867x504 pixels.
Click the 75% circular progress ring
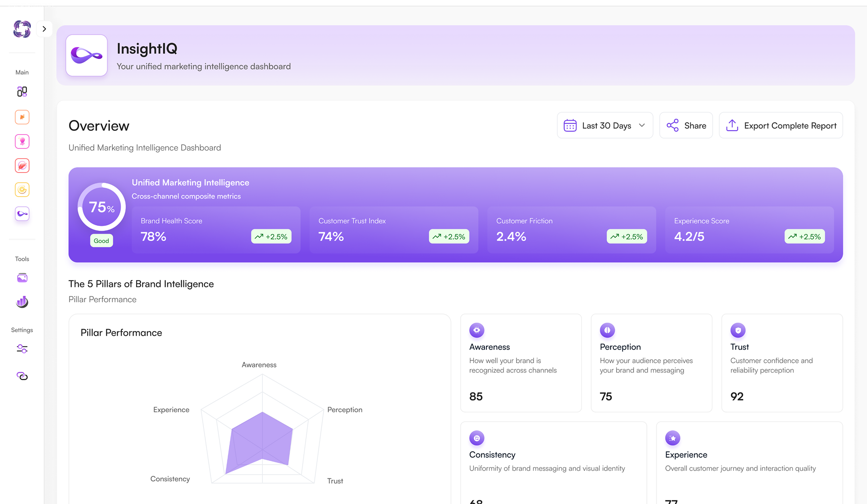pyautogui.click(x=101, y=207)
